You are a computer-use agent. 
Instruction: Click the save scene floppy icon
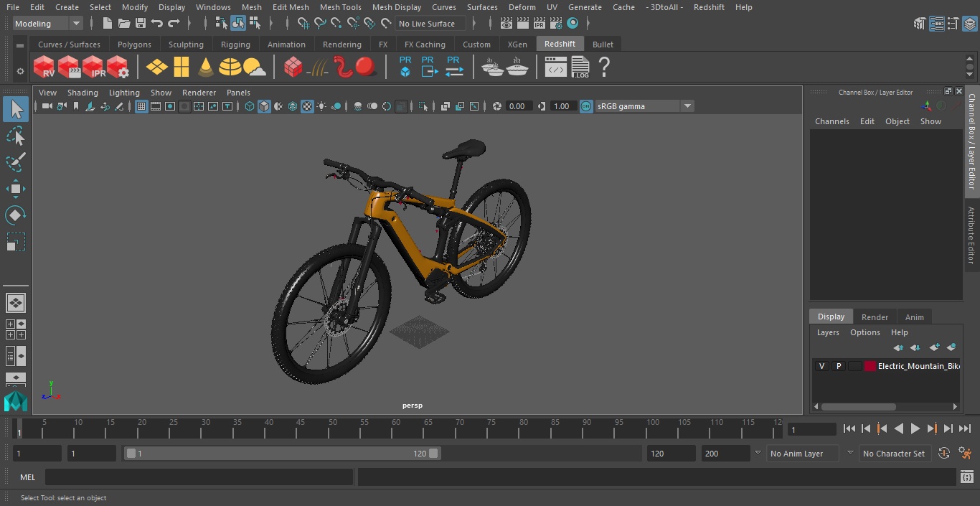pos(141,24)
